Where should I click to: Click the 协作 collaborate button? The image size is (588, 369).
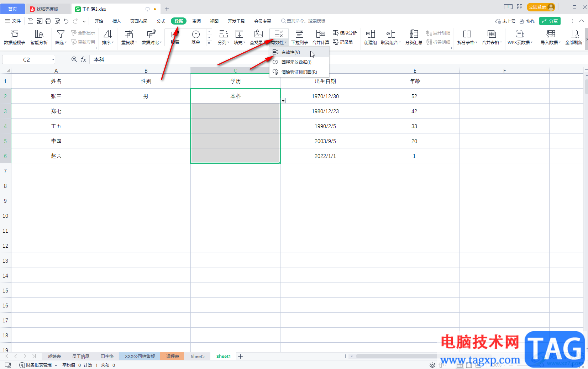pos(527,21)
